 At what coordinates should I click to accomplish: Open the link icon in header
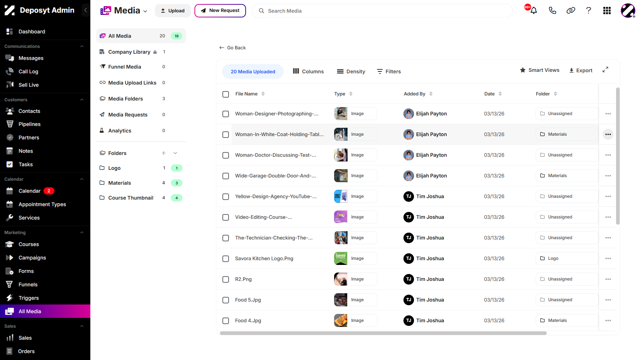571,11
